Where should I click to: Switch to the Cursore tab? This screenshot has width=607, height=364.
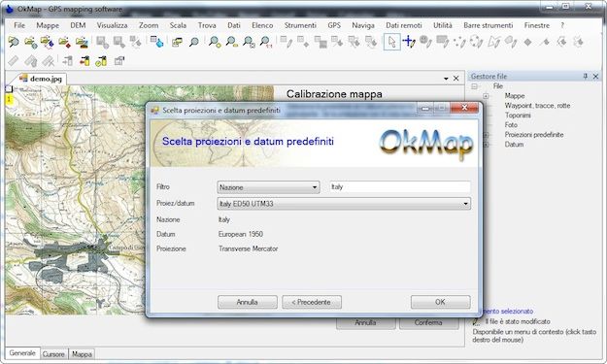[x=53, y=354]
